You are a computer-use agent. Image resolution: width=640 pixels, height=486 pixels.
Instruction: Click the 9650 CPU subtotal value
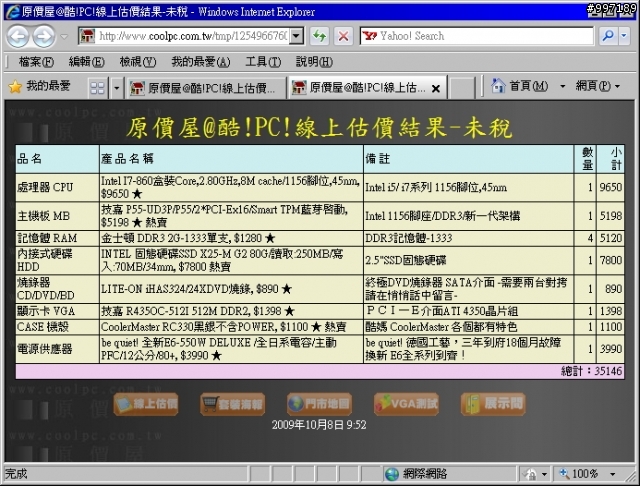(611, 187)
